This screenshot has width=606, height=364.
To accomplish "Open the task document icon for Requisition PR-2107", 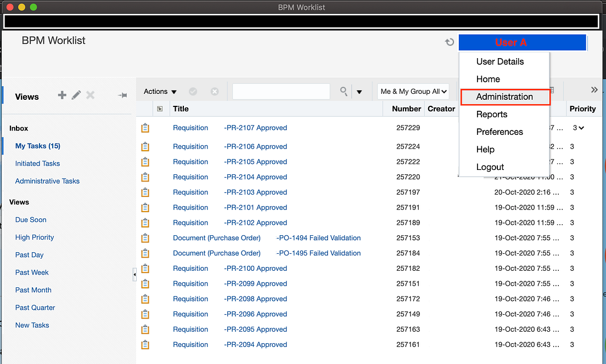I will [146, 128].
